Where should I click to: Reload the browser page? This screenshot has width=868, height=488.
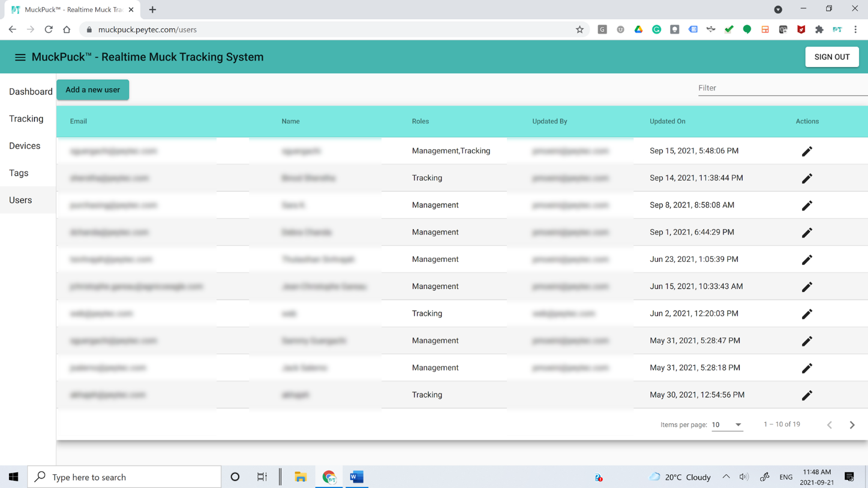(x=49, y=29)
